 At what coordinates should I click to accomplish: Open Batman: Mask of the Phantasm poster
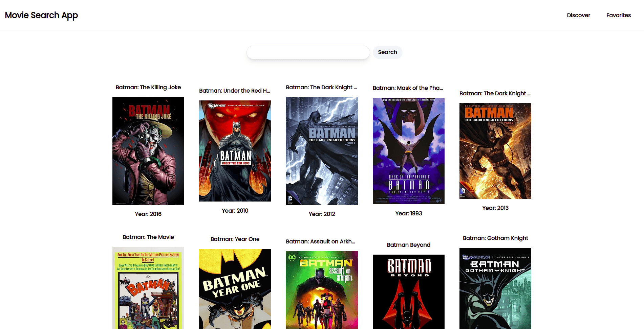coord(409,151)
